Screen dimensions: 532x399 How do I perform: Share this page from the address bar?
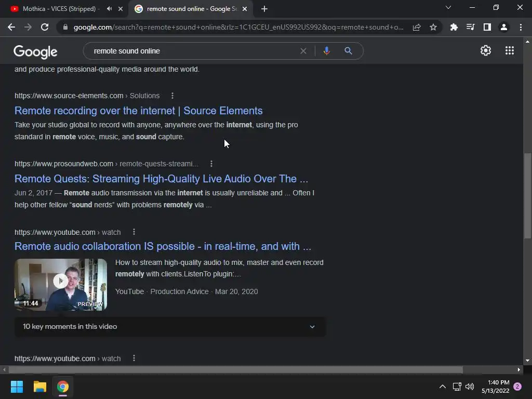pyautogui.click(x=417, y=27)
